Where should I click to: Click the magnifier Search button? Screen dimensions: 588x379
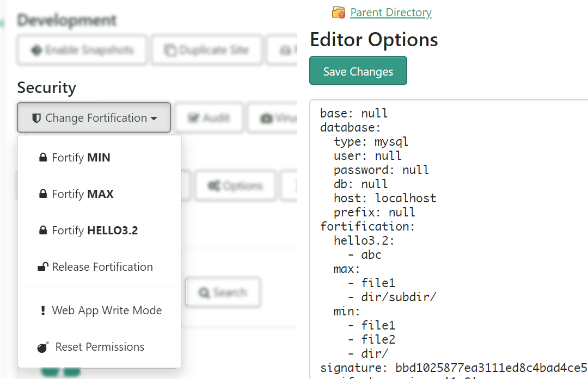tap(223, 293)
